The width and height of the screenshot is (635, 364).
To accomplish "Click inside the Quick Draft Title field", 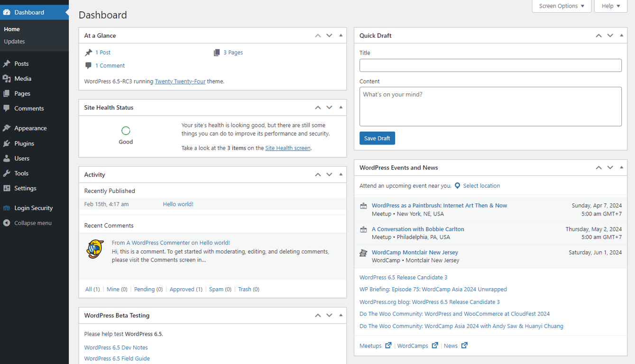I will coord(490,65).
